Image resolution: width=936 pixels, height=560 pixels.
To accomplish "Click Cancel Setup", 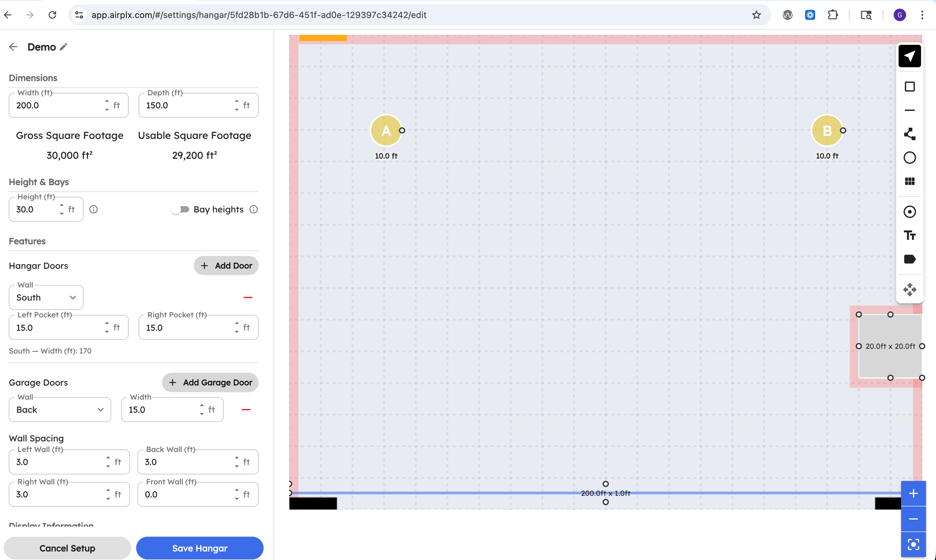I will (x=67, y=548).
